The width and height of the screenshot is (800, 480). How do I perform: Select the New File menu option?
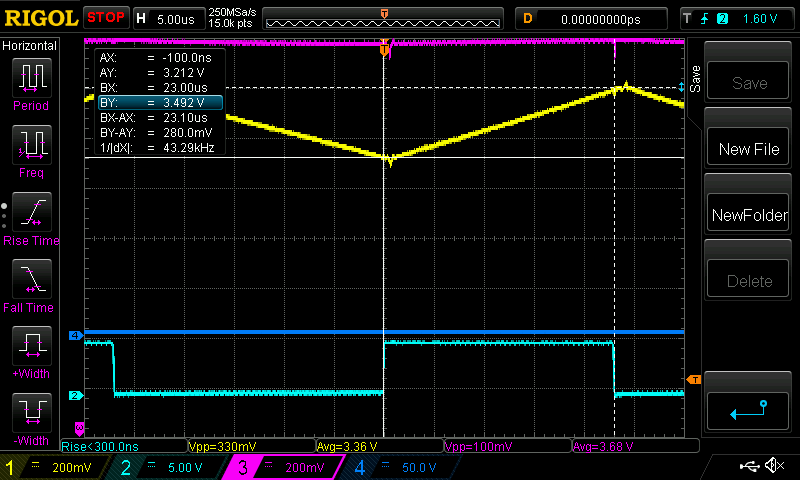749,149
